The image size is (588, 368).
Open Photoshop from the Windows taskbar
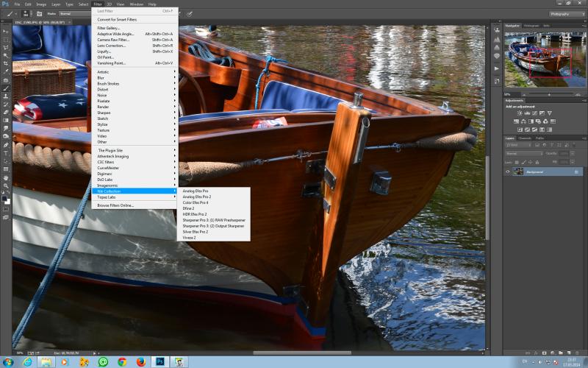(x=160, y=361)
